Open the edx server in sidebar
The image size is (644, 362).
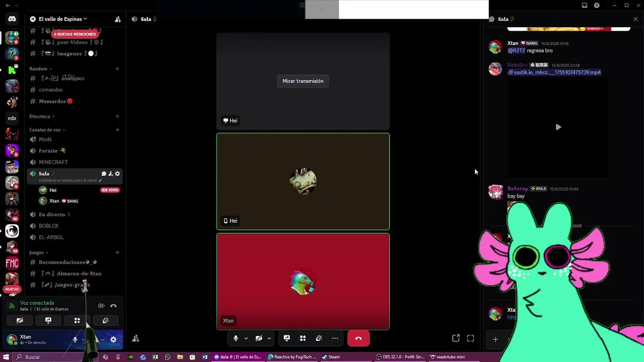(x=12, y=118)
